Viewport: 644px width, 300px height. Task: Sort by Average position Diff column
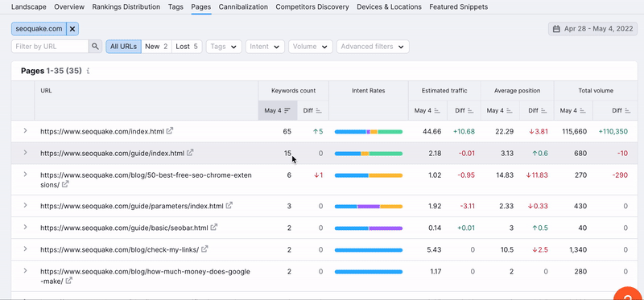tap(537, 111)
